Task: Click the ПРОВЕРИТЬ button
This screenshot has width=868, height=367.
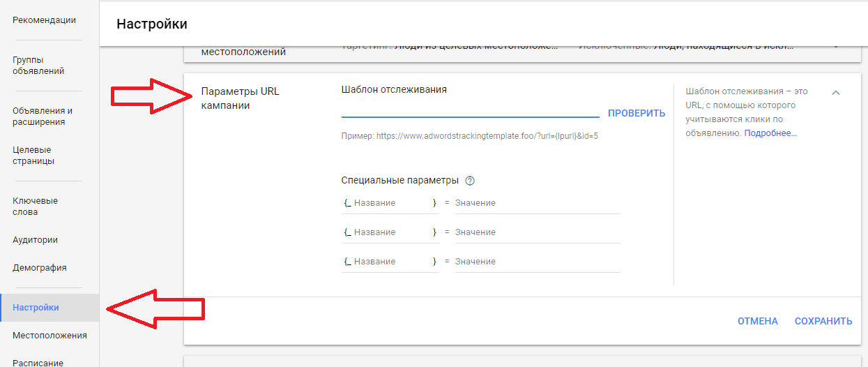Action: pyautogui.click(x=637, y=113)
